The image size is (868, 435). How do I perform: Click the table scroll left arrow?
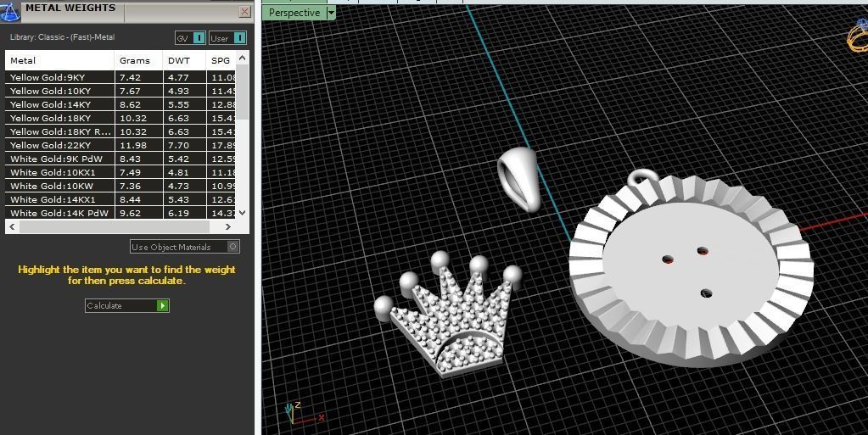[12, 226]
